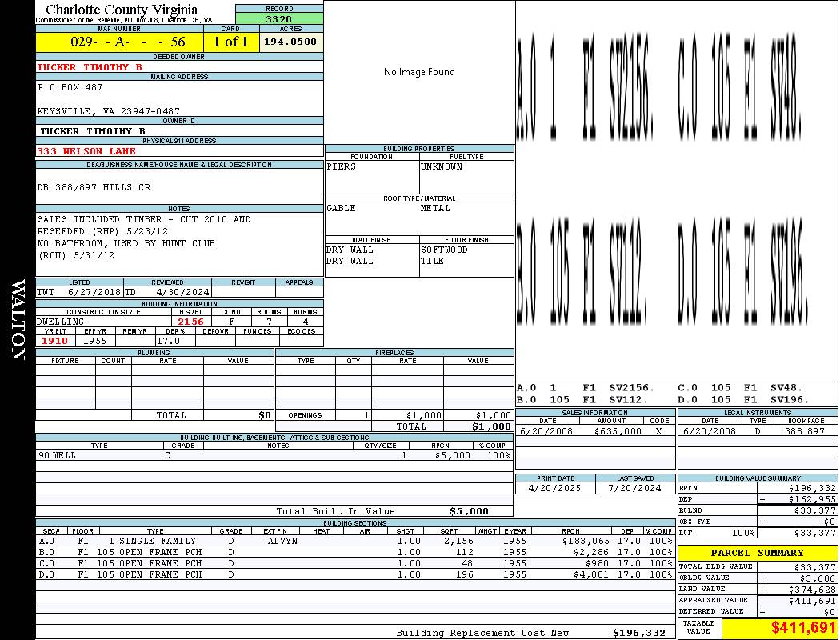Select roof type GABLE

(342, 208)
